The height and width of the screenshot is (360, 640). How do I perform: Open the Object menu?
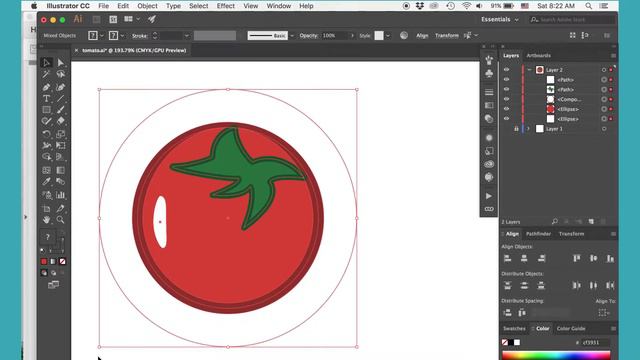coord(147,6)
